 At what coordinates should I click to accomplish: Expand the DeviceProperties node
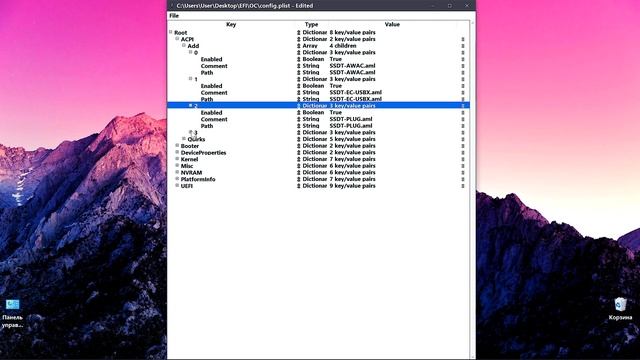[x=177, y=152]
